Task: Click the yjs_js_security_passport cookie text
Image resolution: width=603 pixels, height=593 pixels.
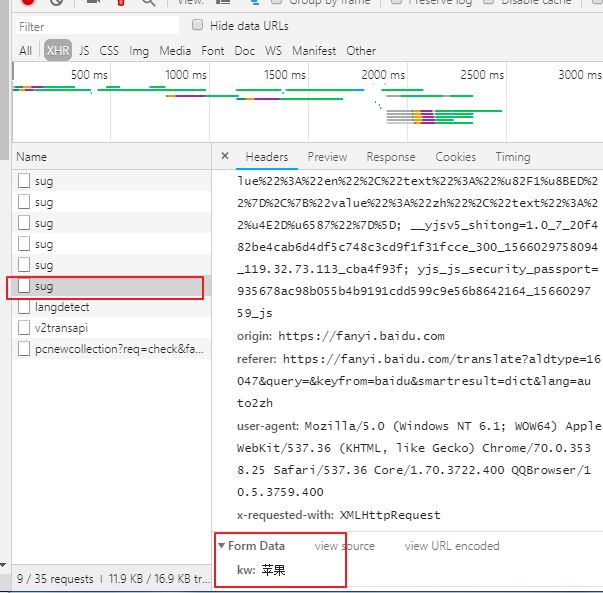Action: 508,269
